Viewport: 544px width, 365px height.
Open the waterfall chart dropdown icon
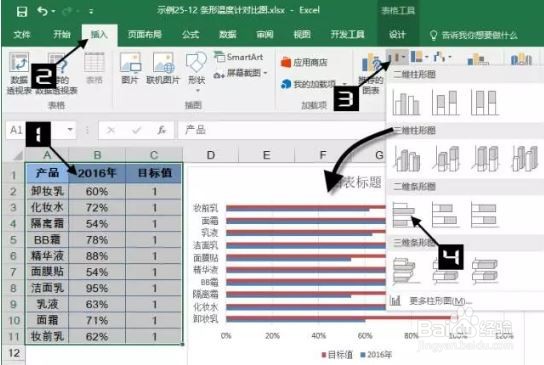[442, 58]
